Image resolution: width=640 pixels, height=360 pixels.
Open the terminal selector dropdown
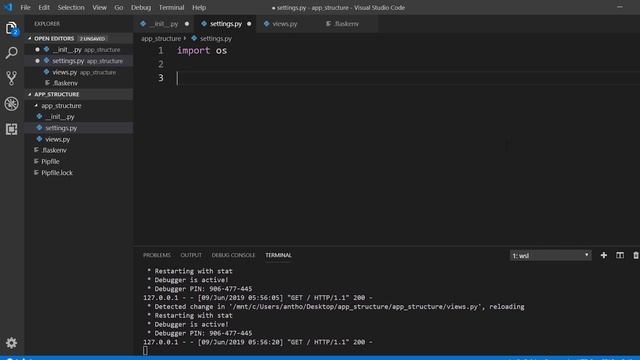[550, 256]
